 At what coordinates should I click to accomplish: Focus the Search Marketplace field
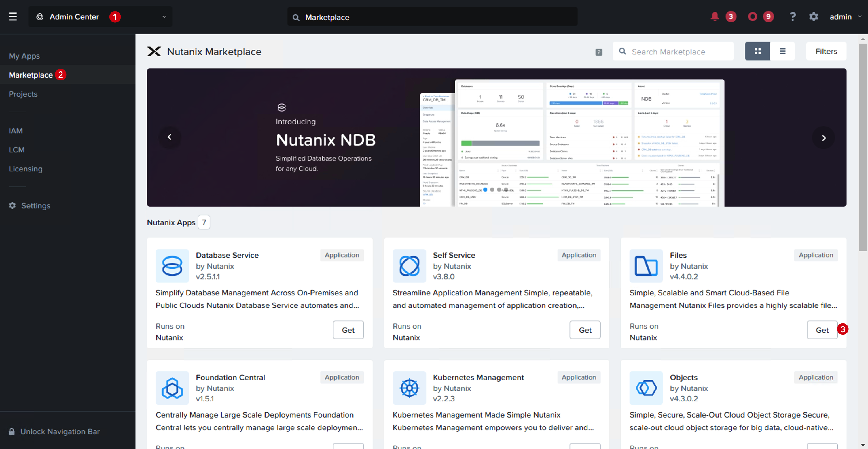[x=673, y=52]
